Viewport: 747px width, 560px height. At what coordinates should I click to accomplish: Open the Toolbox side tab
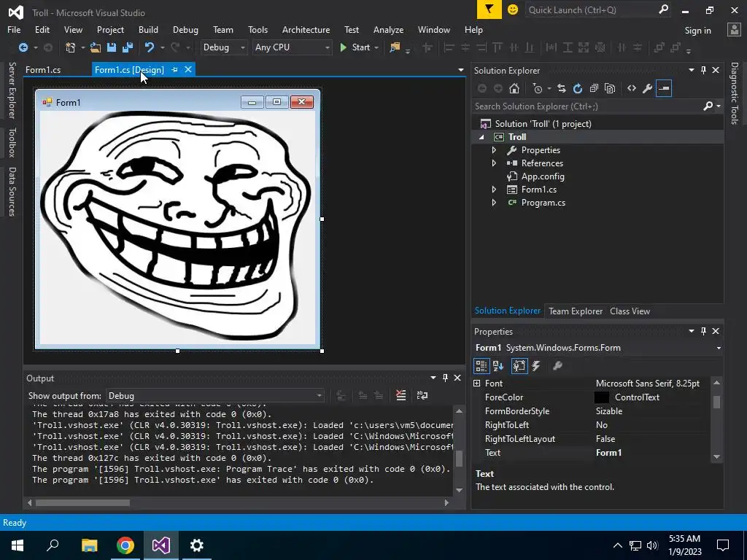(12, 142)
